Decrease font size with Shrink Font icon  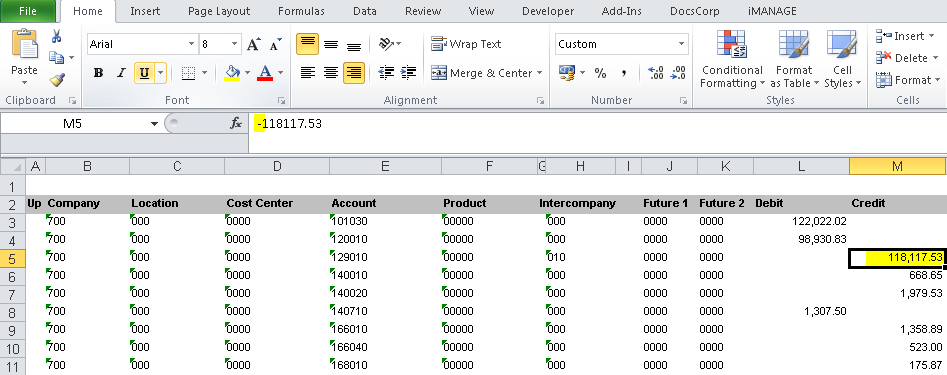[x=275, y=44]
